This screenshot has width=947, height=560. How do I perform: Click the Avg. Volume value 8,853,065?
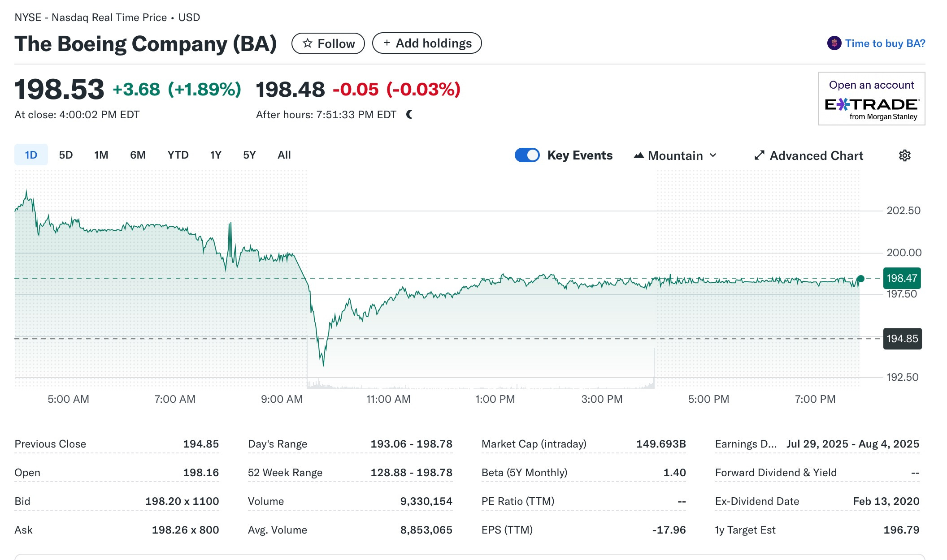click(x=426, y=530)
